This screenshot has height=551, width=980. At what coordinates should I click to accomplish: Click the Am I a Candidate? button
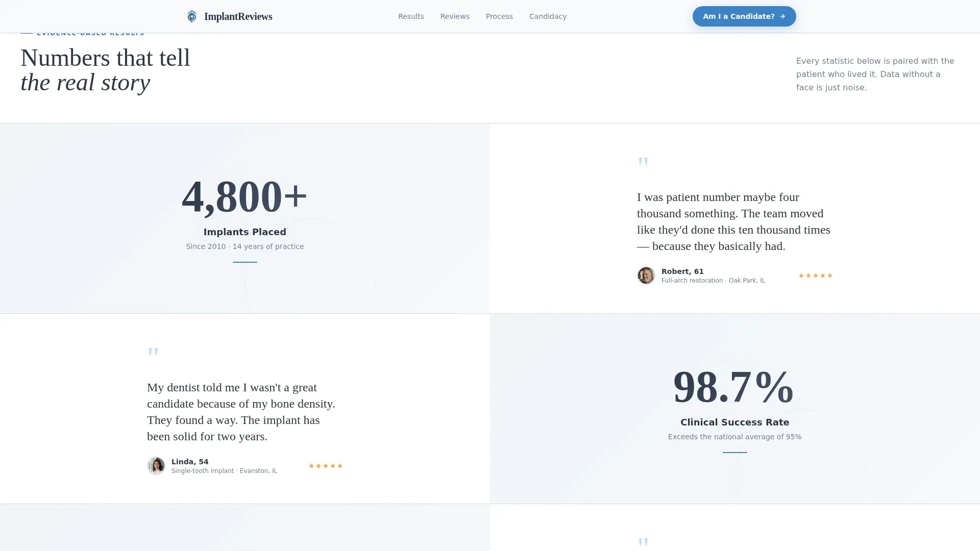[744, 16]
